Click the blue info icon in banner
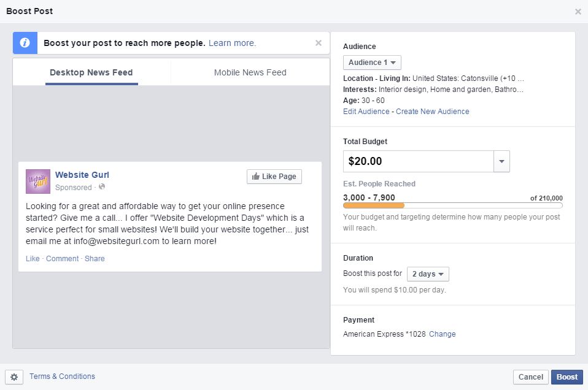The width and height of the screenshot is (588, 390). pos(25,44)
